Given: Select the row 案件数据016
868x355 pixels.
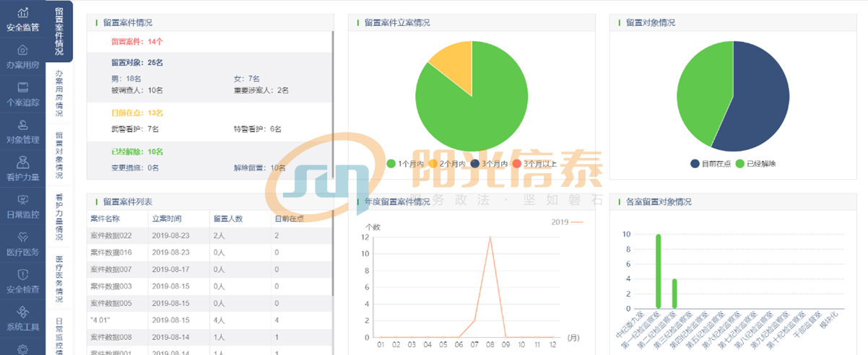Looking at the screenshot, I should pos(209,253).
